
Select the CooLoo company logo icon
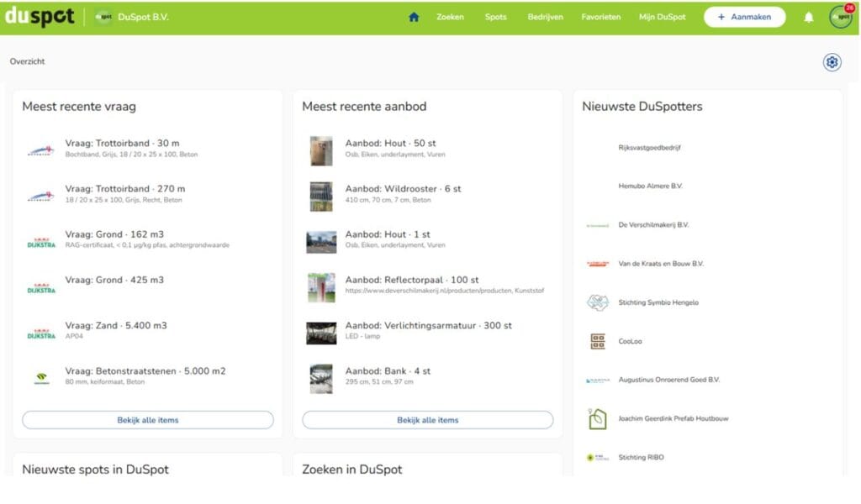click(598, 341)
